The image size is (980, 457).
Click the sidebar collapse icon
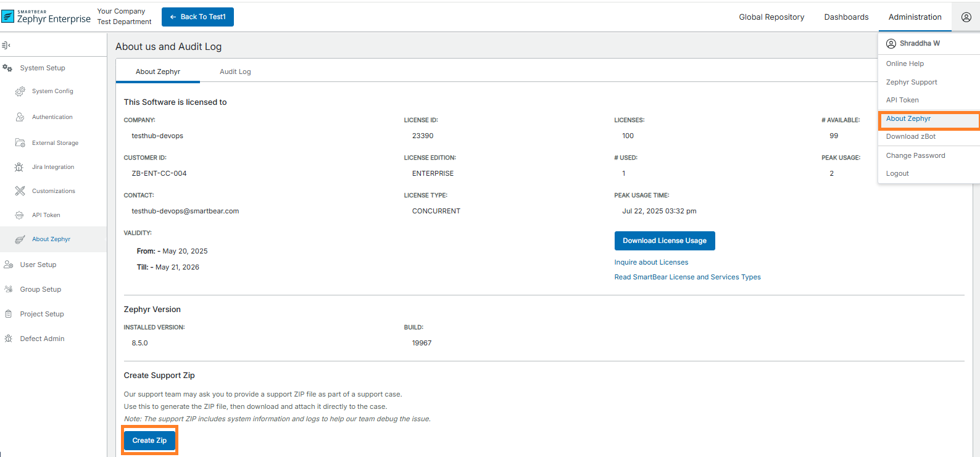point(6,45)
